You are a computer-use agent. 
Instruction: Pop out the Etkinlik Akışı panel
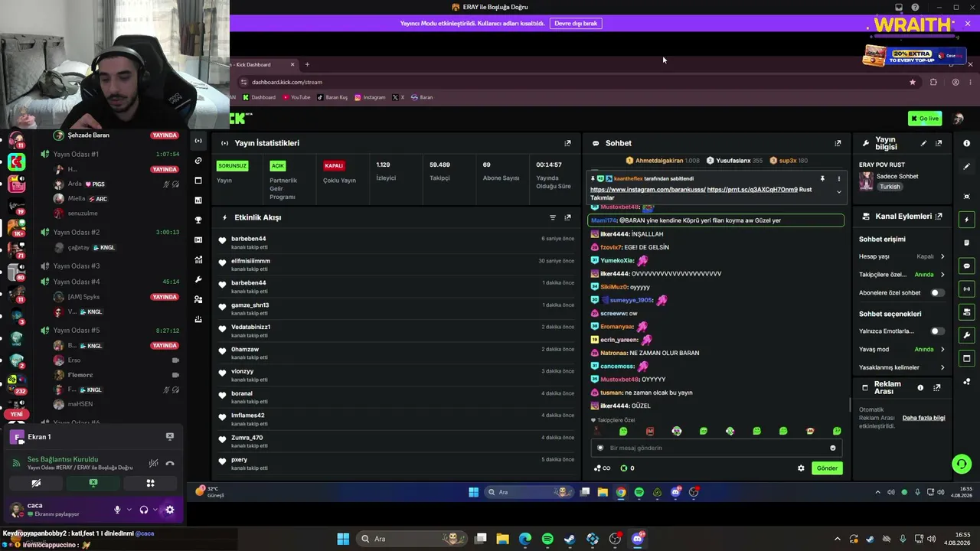click(567, 217)
